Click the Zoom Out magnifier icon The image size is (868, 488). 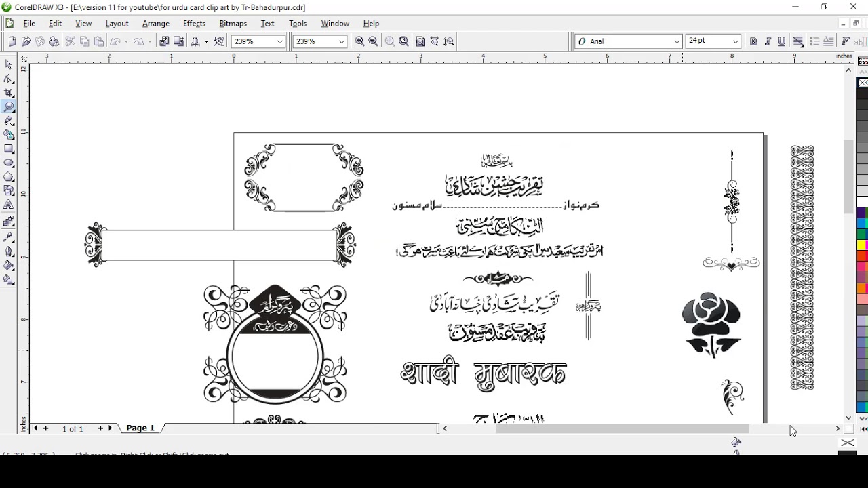pos(373,41)
